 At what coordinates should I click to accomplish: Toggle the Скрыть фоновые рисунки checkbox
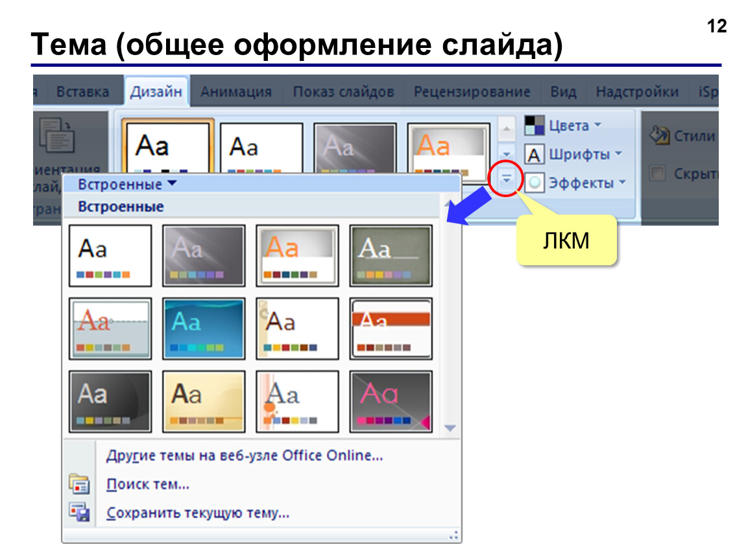658,173
